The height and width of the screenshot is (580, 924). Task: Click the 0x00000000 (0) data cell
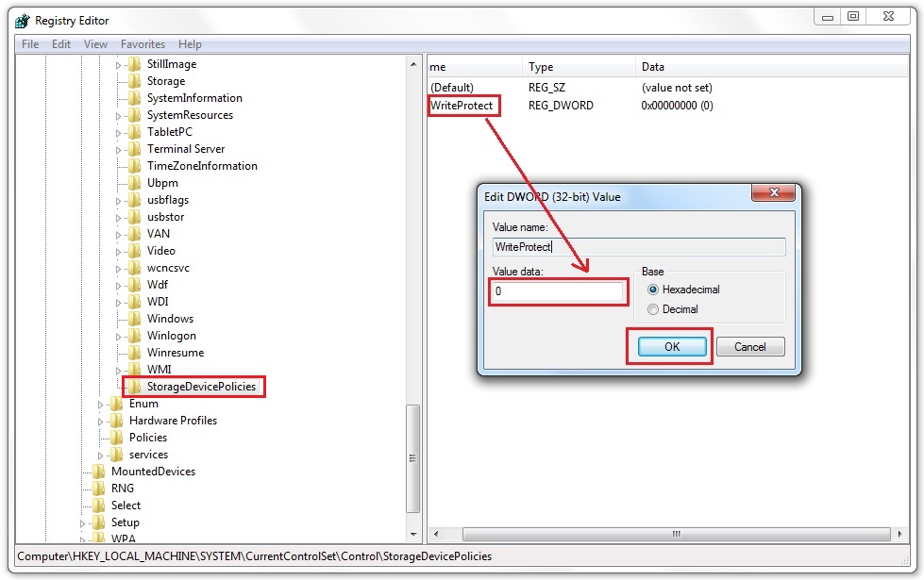click(x=677, y=106)
